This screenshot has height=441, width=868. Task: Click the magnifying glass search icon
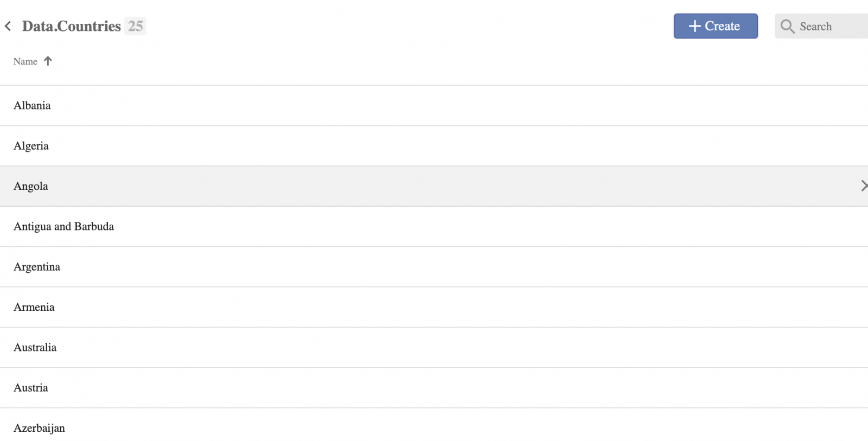pos(787,26)
